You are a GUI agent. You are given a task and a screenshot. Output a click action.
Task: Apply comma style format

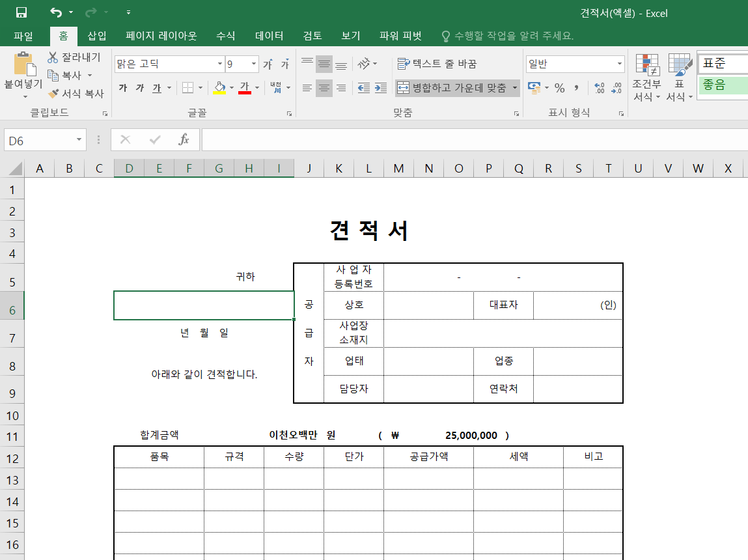pyautogui.click(x=577, y=88)
